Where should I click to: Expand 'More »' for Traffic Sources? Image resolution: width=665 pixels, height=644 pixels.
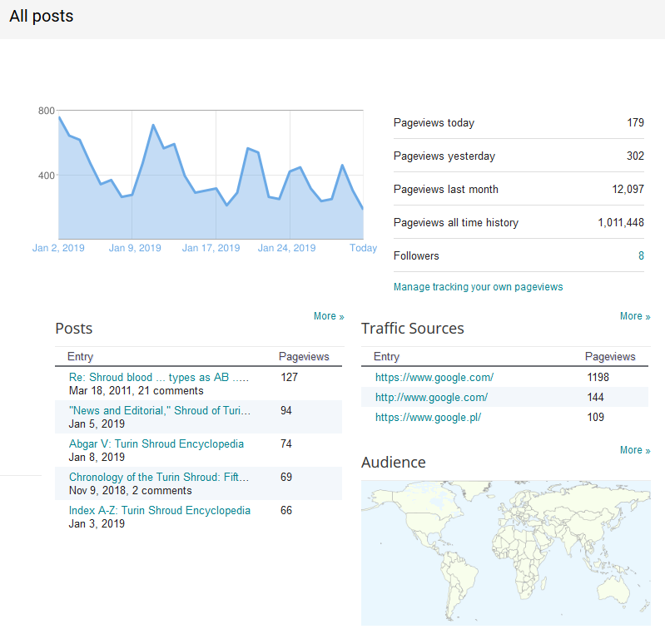(x=635, y=316)
